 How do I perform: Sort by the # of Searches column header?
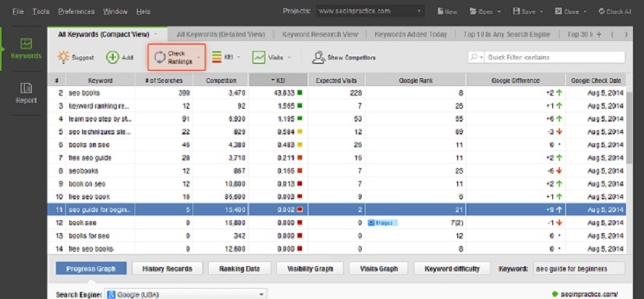(164, 80)
